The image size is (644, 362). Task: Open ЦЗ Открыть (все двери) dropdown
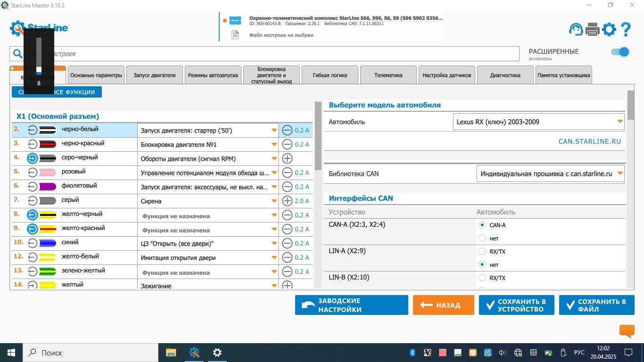click(208, 243)
